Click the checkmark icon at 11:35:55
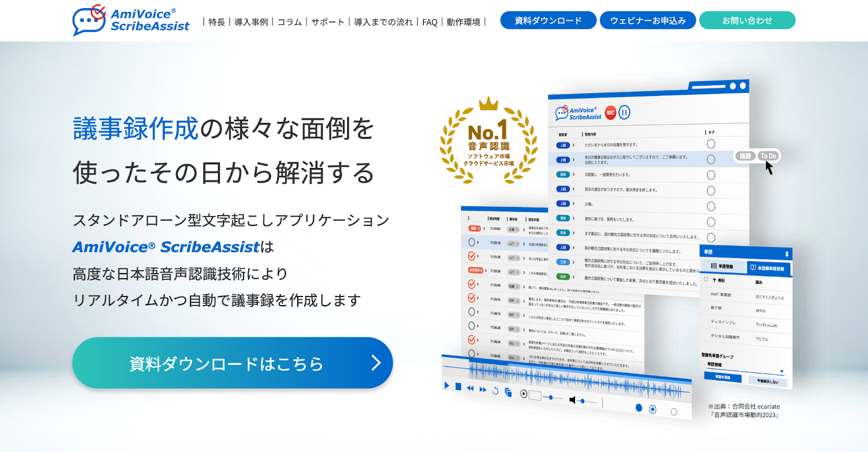Image resolution: width=868 pixels, height=452 pixels. click(x=472, y=298)
